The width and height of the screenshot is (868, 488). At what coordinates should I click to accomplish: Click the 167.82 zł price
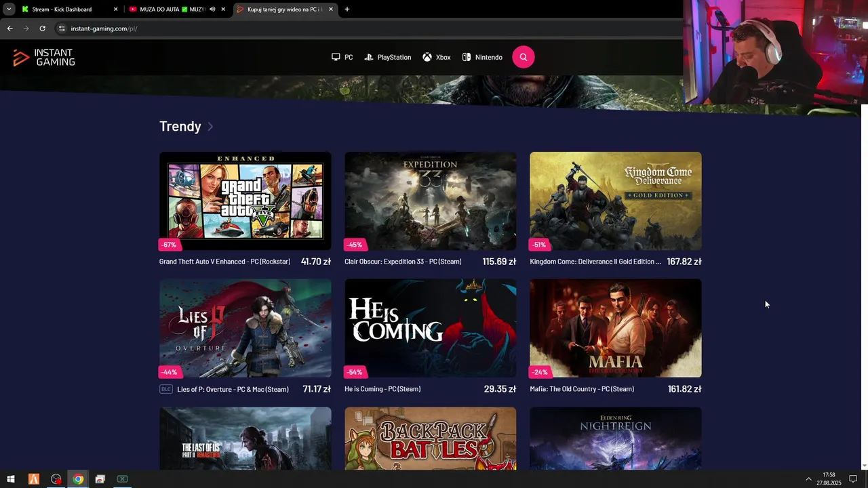coord(684,262)
